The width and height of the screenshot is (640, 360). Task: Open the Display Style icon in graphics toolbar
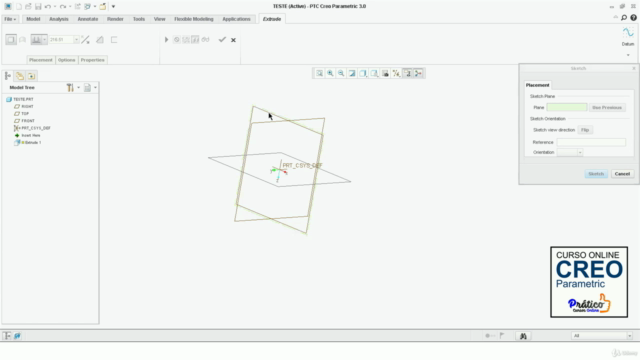[363, 73]
